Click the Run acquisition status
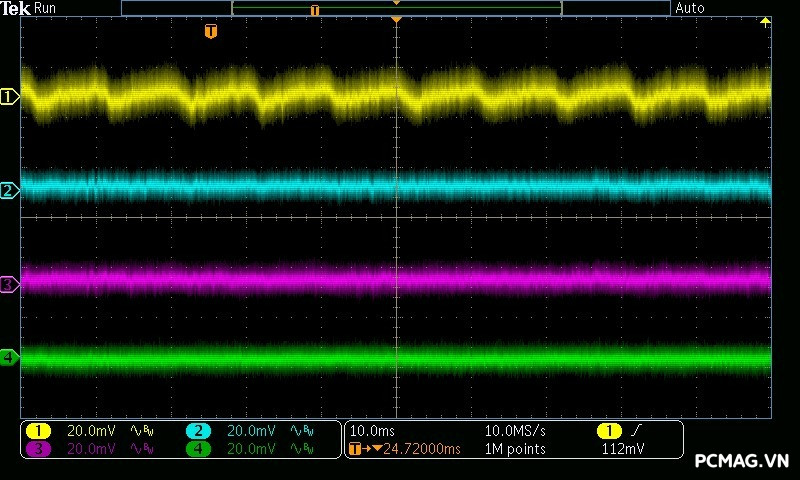Viewport: 800px width, 480px height. pos(46,8)
